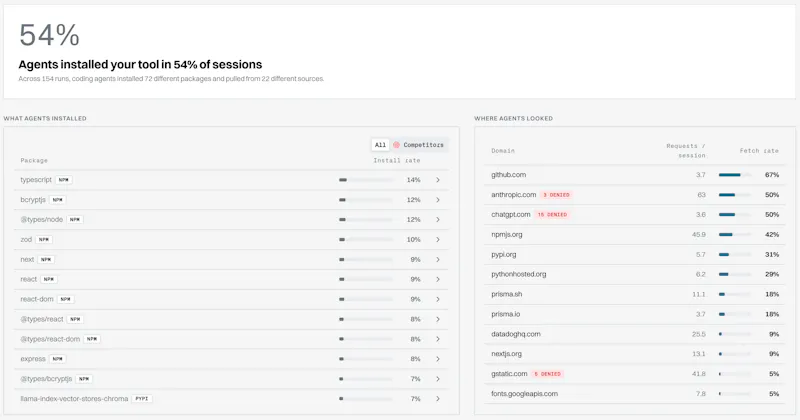Screen dimensions: 800x420
Task: Click the 54% headline figure
Action: 49,35
